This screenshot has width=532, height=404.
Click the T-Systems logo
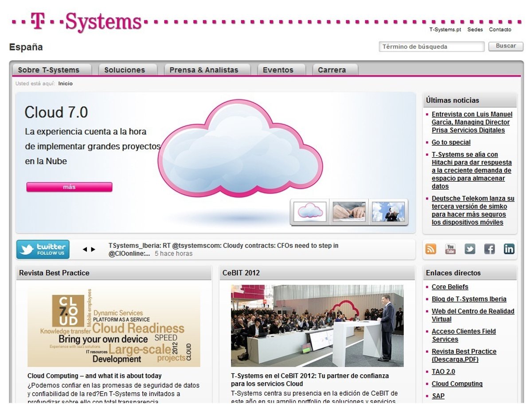87,22
